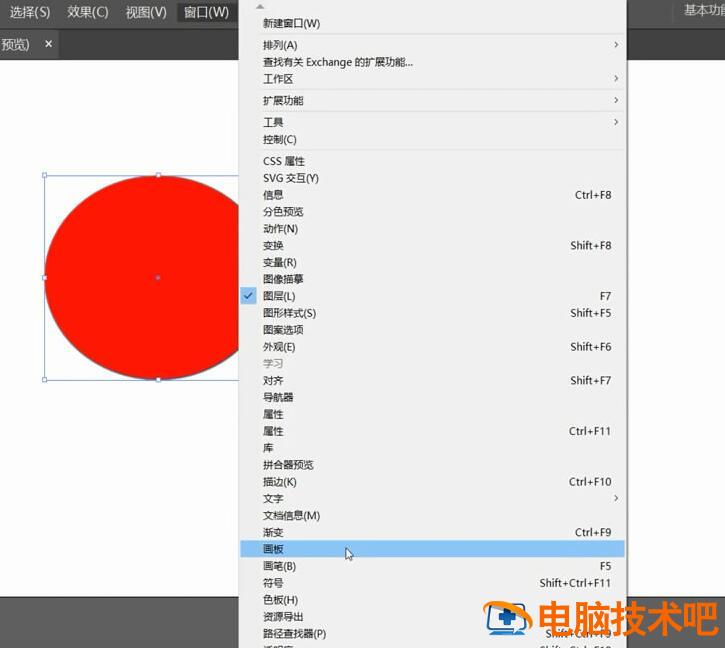The image size is (725, 648).
Task: Click 查找有关 Exchange 的扩展功能 entry
Action: tap(337, 62)
